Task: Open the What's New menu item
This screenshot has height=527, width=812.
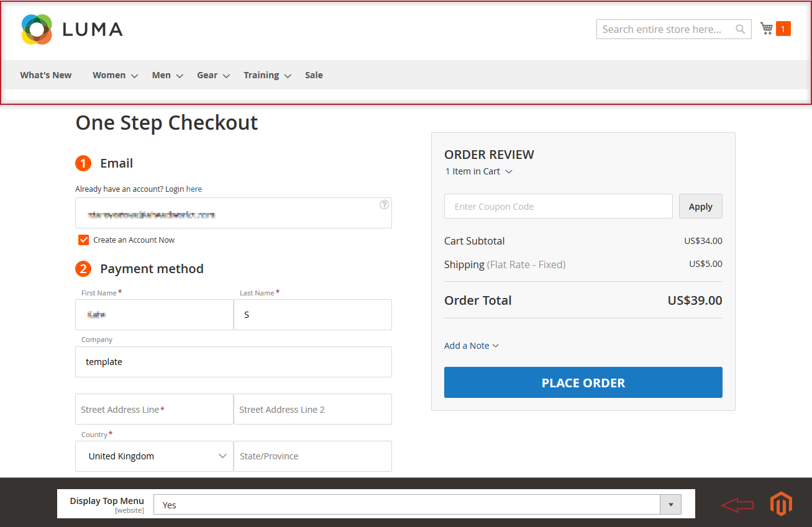Action: pyautogui.click(x=46, y=75)
